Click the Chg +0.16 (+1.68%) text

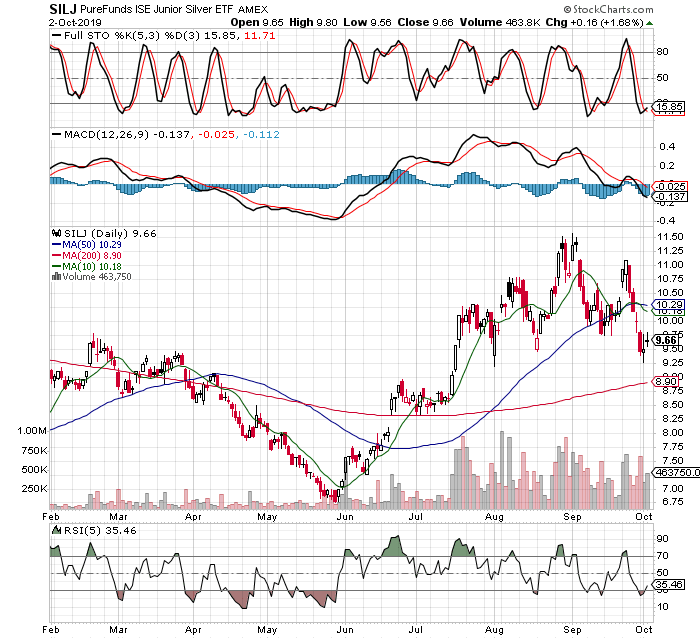pyautogui.click(x=595, y=22)
